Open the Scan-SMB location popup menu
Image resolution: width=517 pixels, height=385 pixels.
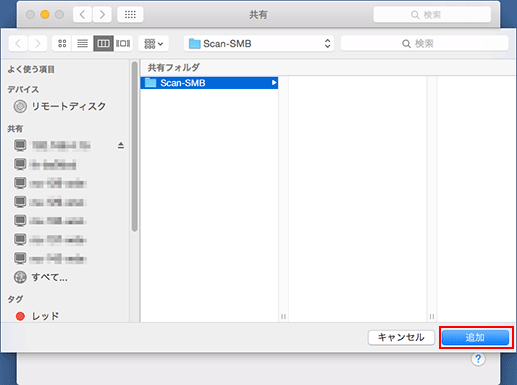click(x=259, y=43)
